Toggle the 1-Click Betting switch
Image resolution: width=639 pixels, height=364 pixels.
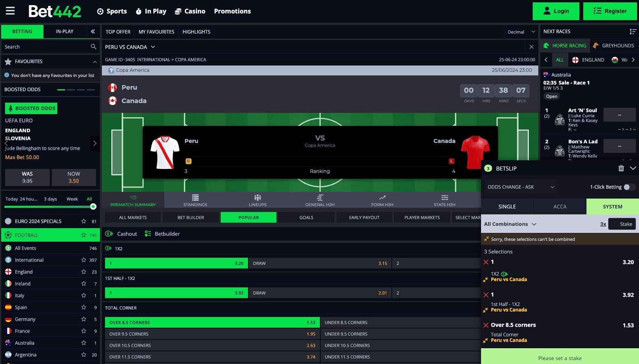pyautogui.click(x=629, y=187)
